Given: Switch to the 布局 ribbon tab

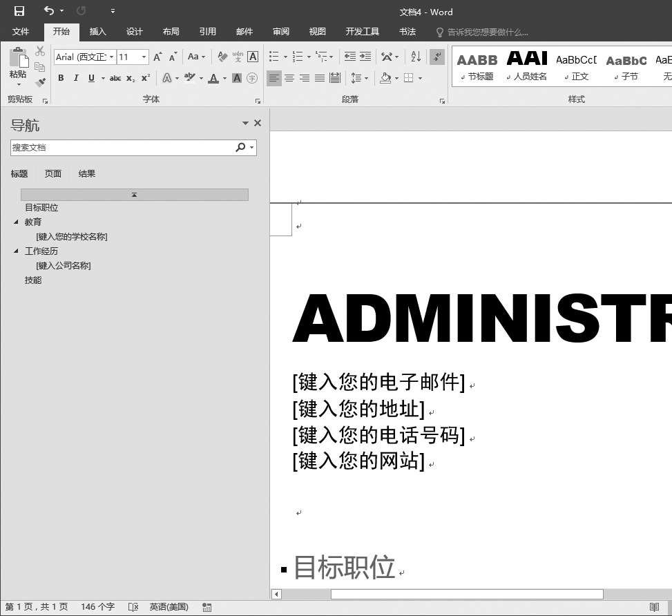Looking at the screenshot, I should tap(171, 32).
